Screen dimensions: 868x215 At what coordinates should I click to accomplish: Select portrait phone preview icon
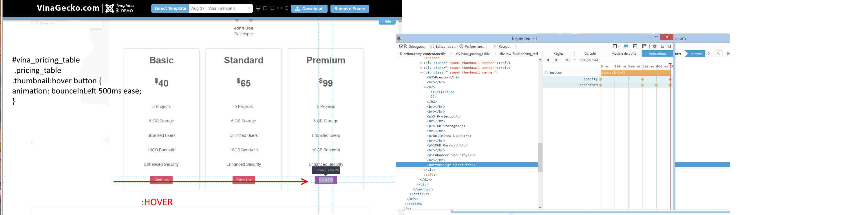coord(287,8)
